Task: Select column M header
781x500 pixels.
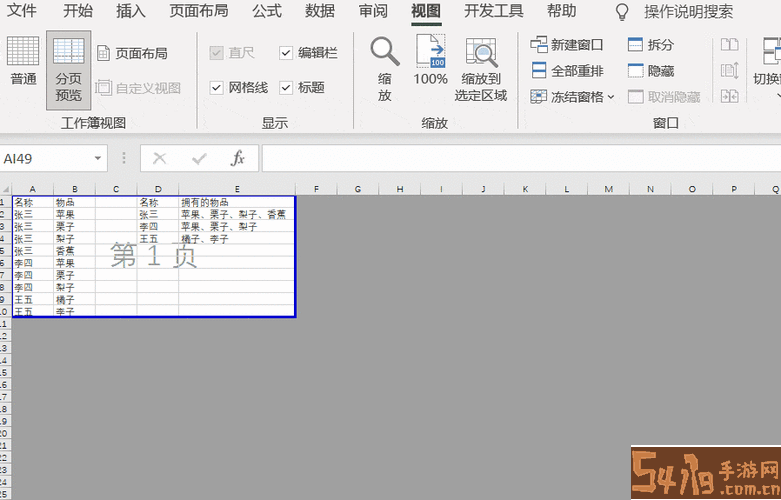Action: click(609, 189)
